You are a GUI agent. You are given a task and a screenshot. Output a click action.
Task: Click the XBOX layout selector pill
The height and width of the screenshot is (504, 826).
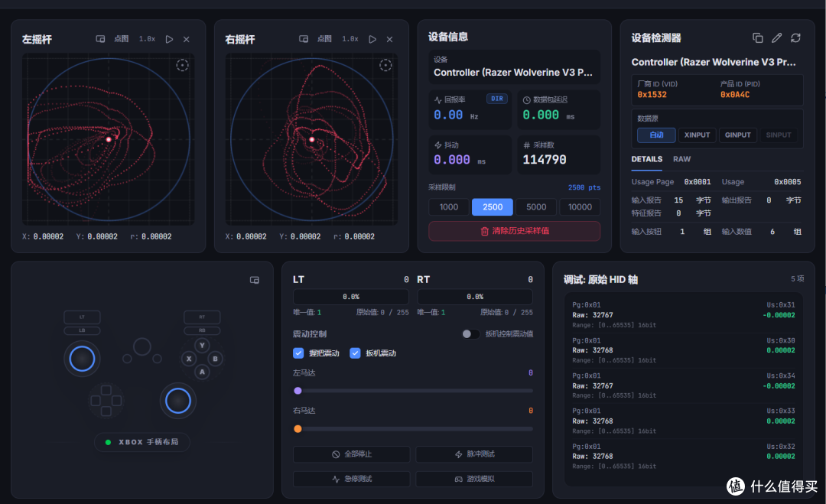click(142, 442)
